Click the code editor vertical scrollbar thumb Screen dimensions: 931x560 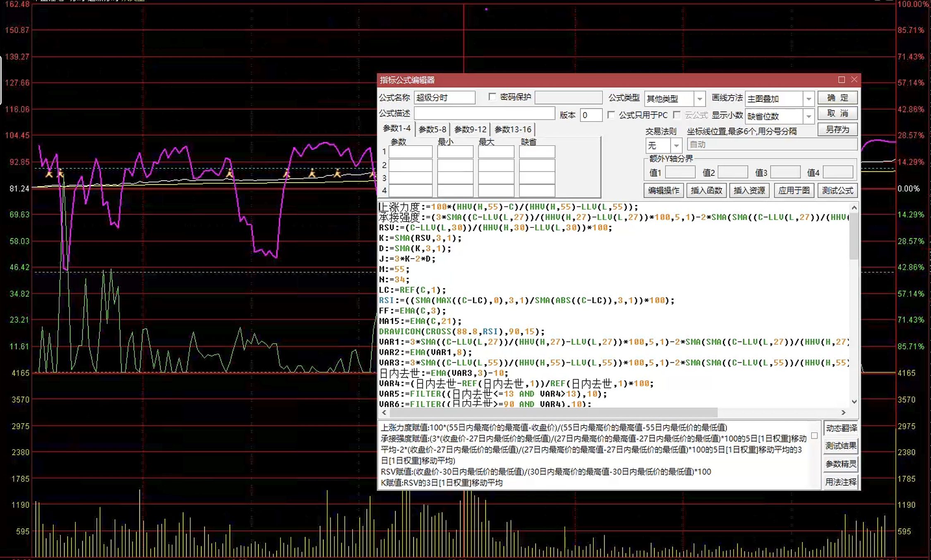coord(854,236)
